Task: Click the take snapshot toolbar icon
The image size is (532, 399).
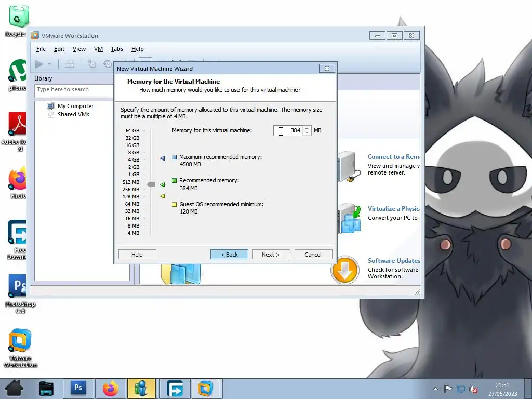Action: point(92,64)
